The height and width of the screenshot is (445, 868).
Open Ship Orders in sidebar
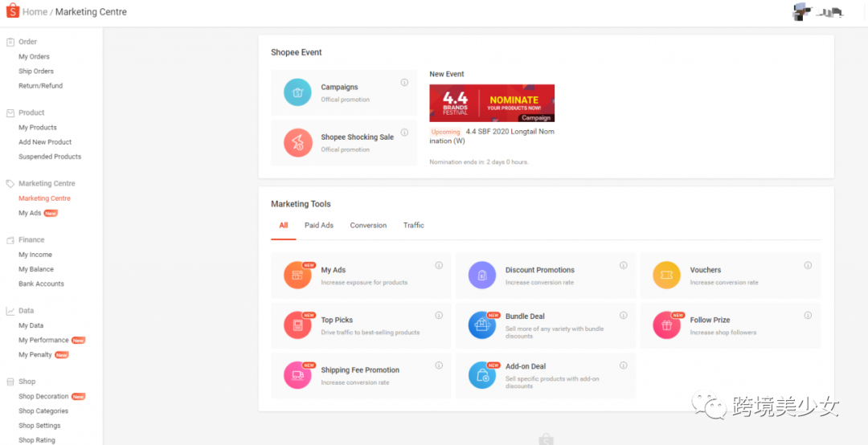click(x=36, y=71)
